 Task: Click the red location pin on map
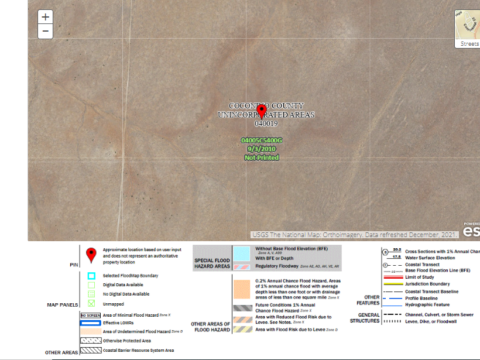(262, 112)
